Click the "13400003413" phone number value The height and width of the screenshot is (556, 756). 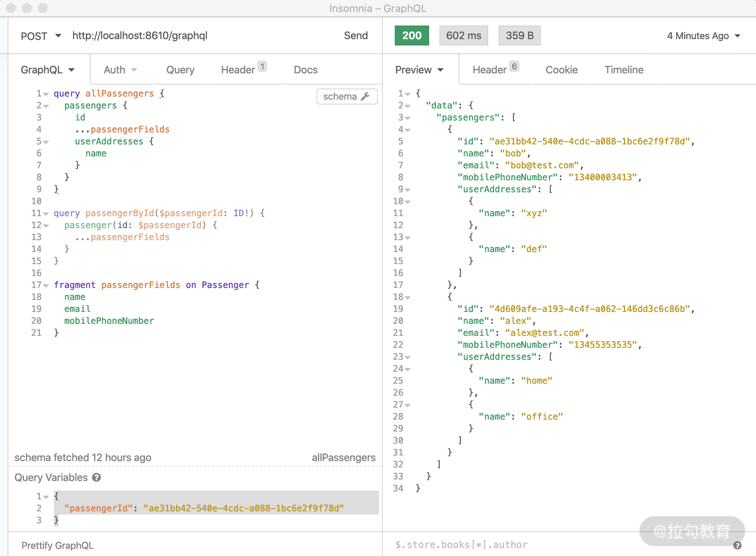pos(603,177)
